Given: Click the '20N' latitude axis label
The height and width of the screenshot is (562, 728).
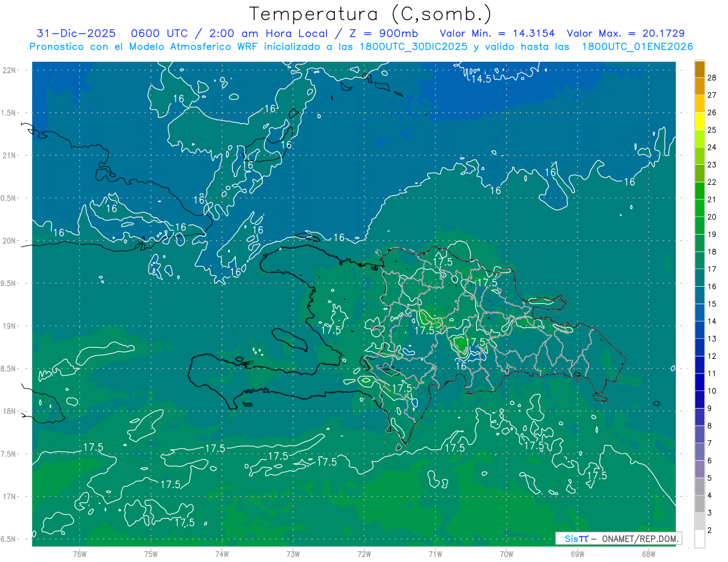Looking at the screenshot, I should point(10,241).
